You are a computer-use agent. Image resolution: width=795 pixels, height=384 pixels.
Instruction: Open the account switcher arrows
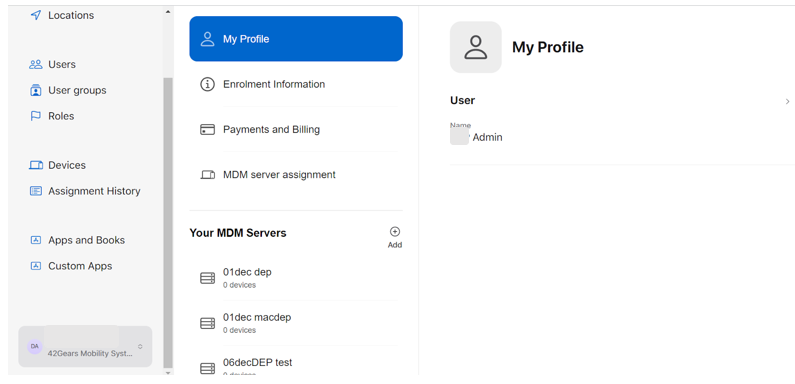click(140, 347)
